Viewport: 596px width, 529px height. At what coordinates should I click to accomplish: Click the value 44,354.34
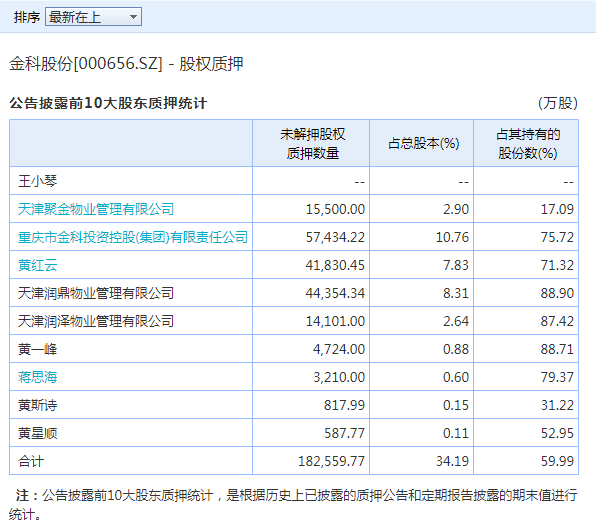pyautogui.click(x=335, y=293)
